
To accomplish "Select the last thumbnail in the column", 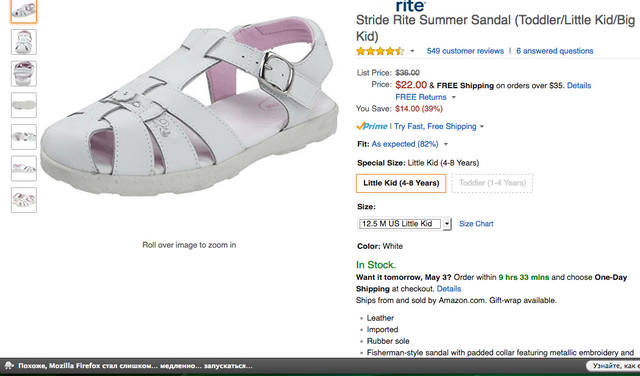I will [24, 200].
